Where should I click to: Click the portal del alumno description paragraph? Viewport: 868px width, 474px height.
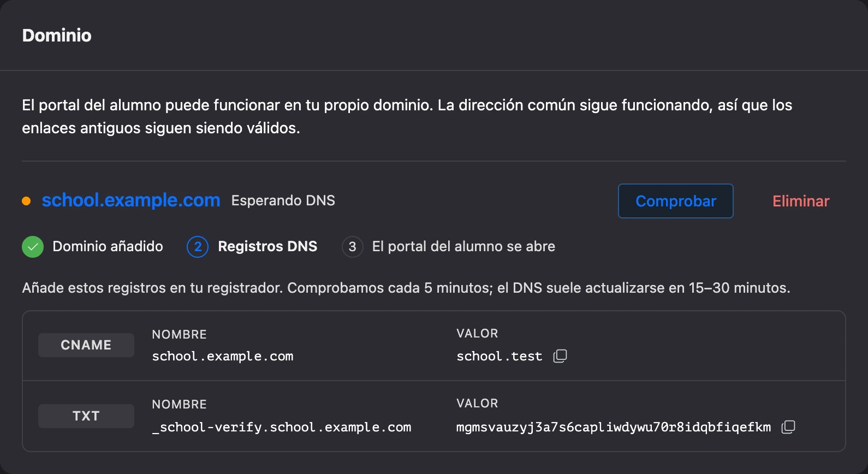[x=407, y=116]
